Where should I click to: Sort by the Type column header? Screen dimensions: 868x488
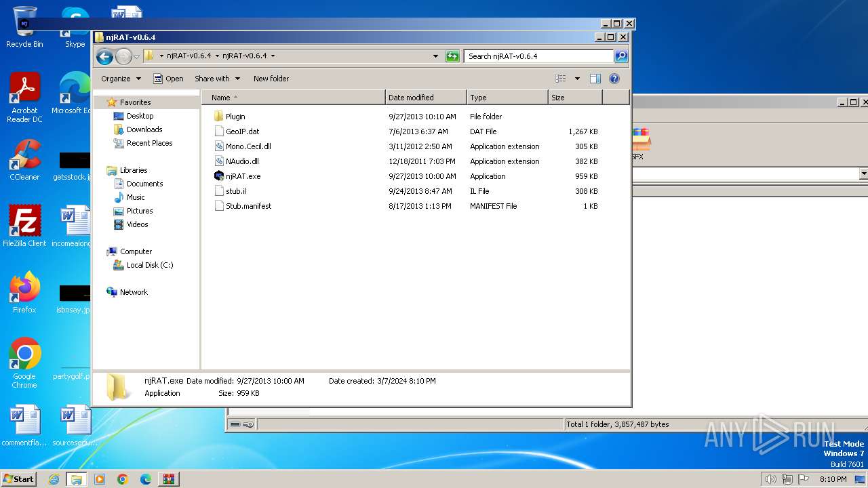click(507, 98)
